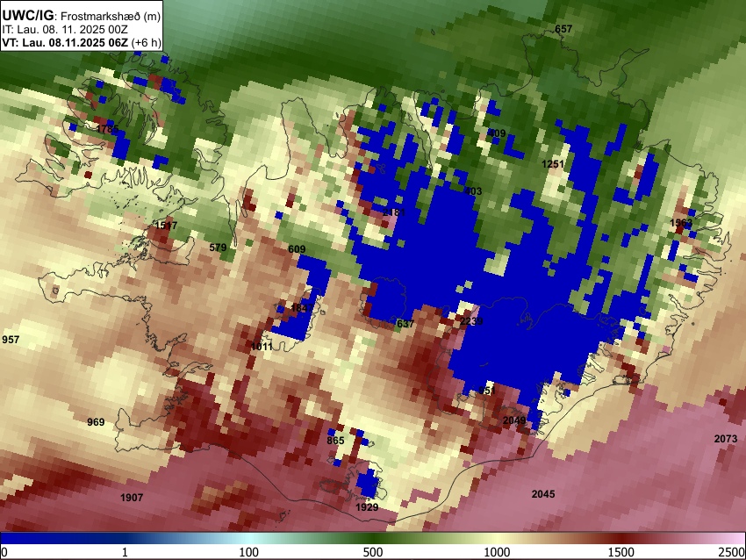
Task: Click the 1500 tick on color scale
Action: tap(621, 552)
